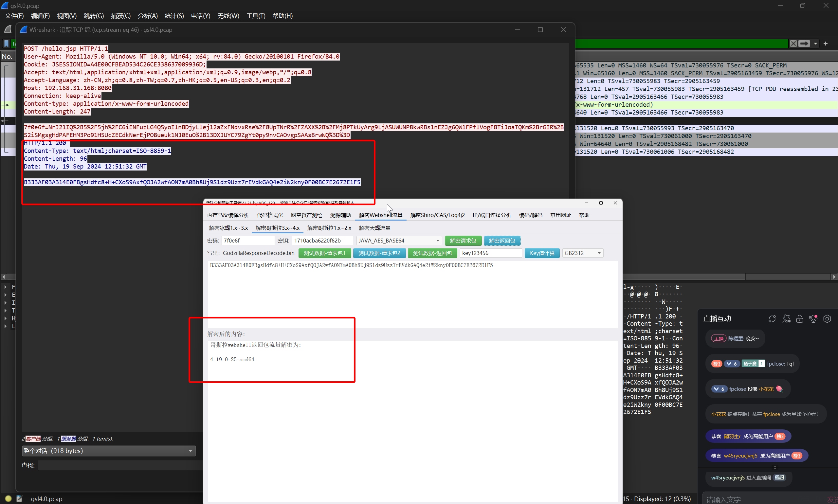Click 测试数据-返回包 button
Image resolution: width=838 pixels, height=504 pixels.
coord(432,253)
